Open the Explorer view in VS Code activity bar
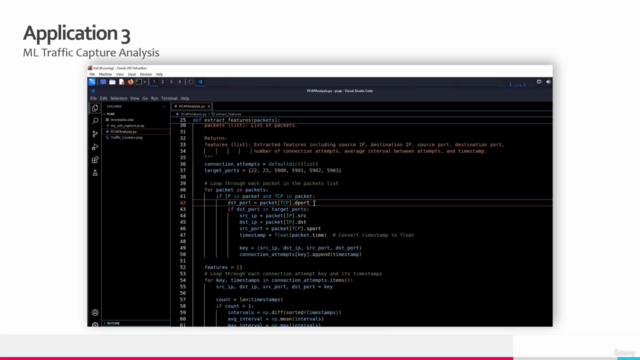Viewport: 640px width, 360px height. (95, 108)
